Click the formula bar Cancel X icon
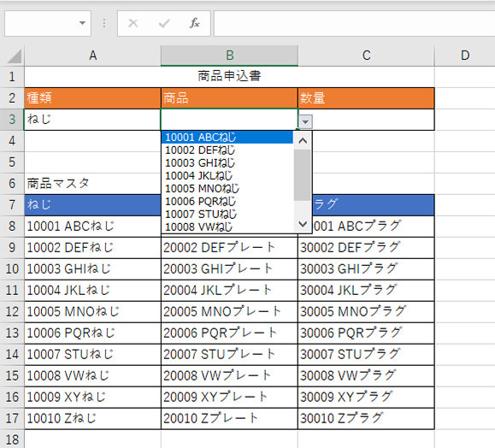Screen dimensions: 495x448 click(133, 23)
